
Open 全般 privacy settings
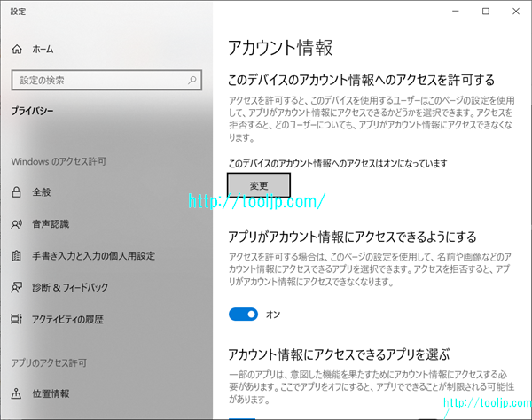point(42,192)
